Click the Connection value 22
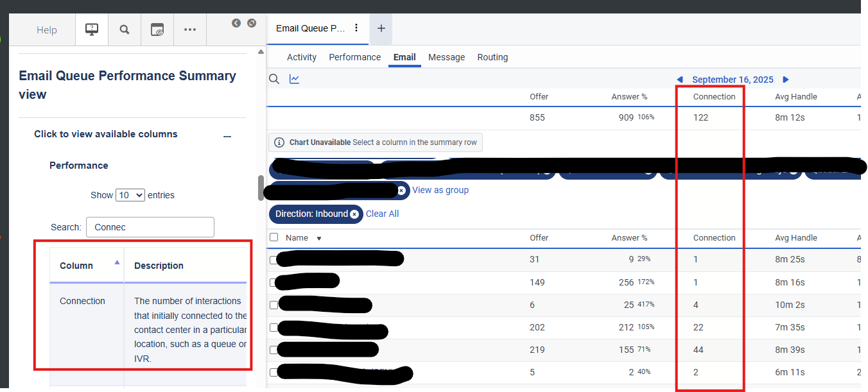The width and height of the screenshot is (868, 392). (699, 327)
